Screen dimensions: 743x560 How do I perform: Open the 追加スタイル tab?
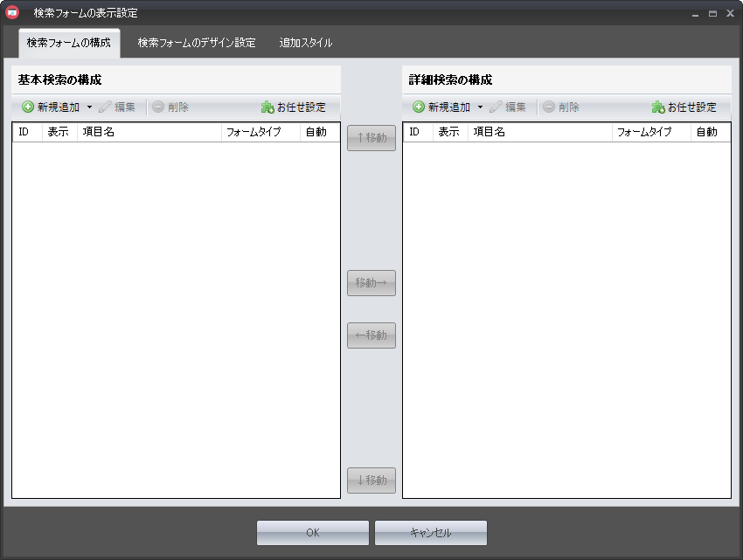(x=305, y=43)
